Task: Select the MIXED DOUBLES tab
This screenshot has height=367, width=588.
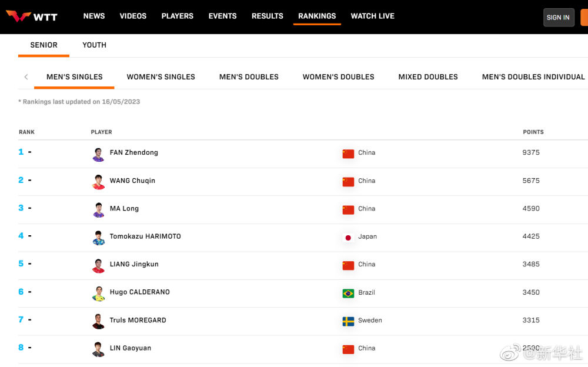Action: [x=427, y=76]
